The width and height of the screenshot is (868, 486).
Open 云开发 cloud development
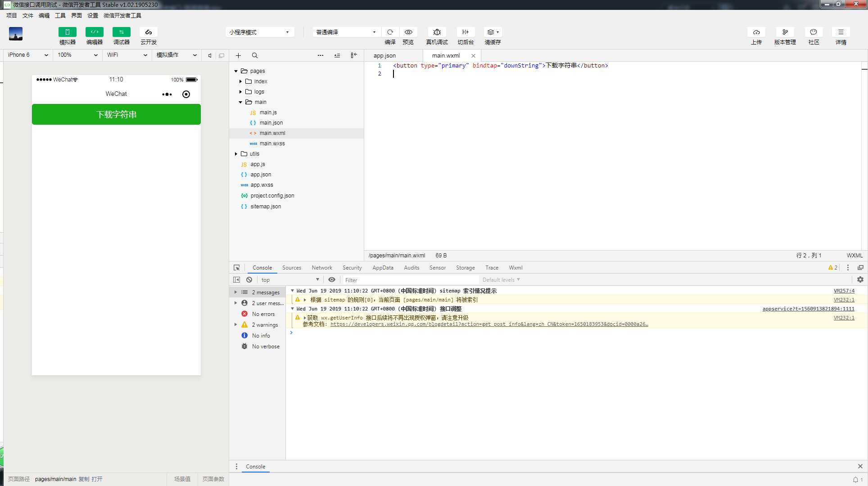(x=149, y=32)
